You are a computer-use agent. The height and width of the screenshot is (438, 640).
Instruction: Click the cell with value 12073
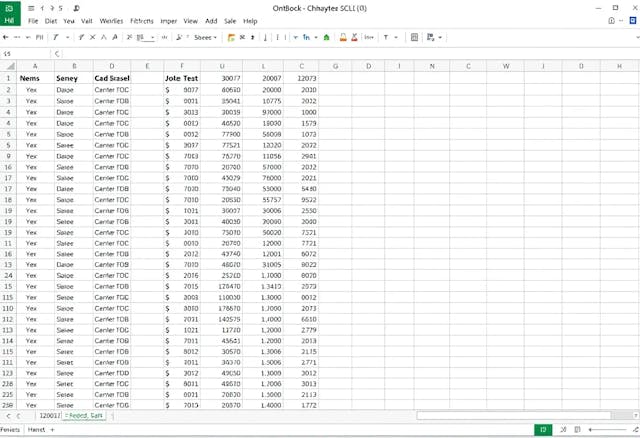[301, 78]
